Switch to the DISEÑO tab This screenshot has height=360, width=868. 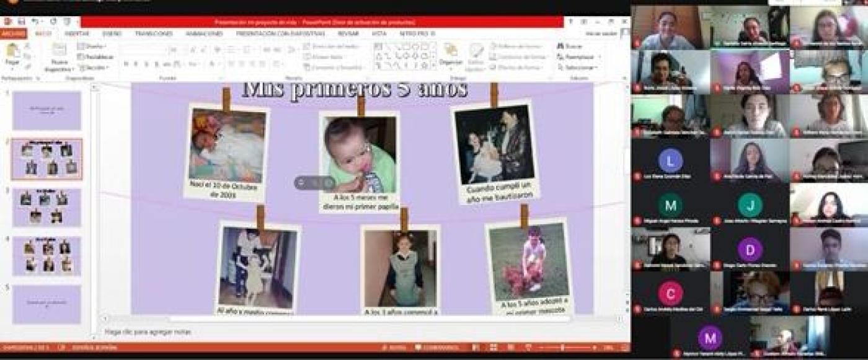[x=112, y=33]
